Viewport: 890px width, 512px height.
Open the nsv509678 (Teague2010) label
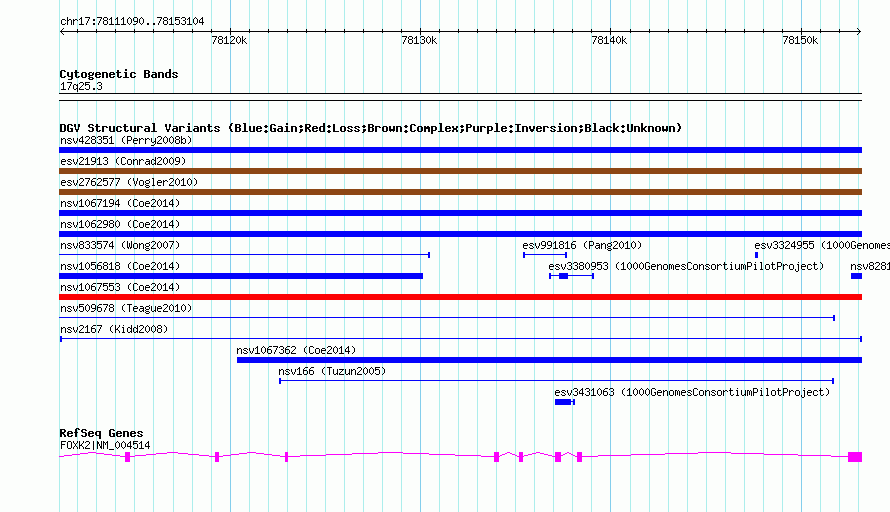(126, 308)
